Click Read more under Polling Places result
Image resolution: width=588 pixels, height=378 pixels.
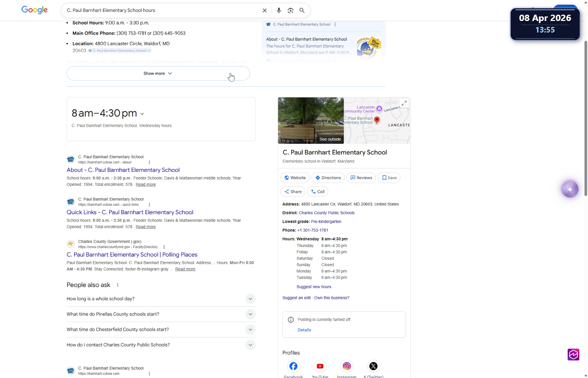point(185,269)
